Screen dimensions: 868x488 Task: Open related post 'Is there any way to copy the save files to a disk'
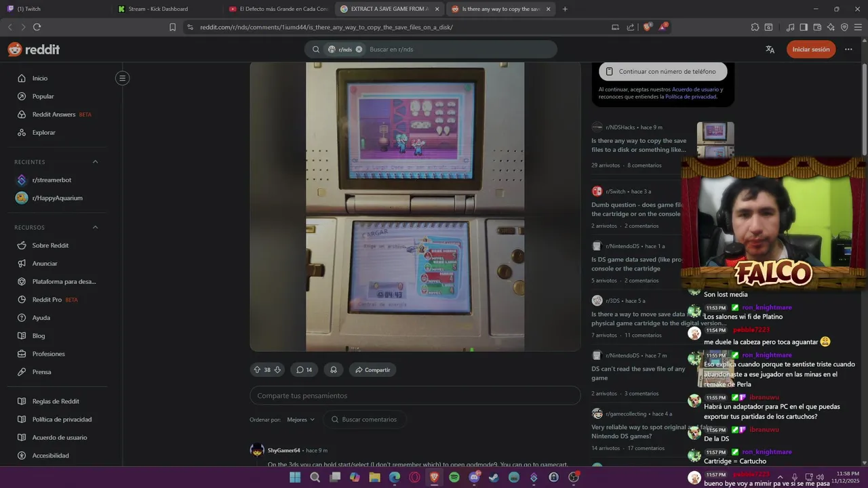tap(639, 145)
